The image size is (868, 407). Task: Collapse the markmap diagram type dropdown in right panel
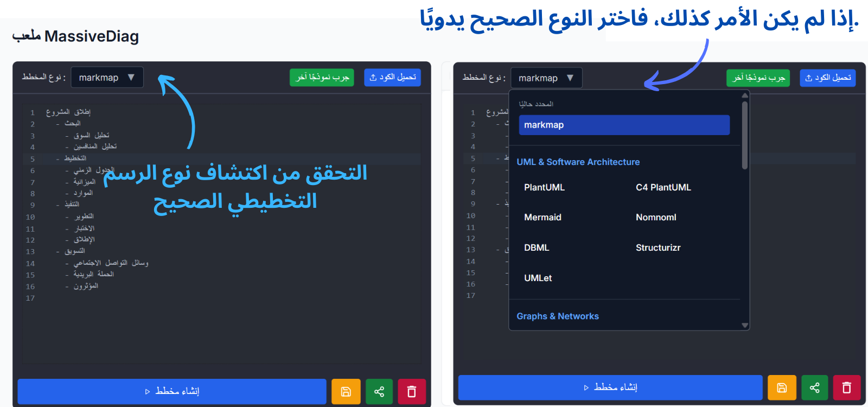coord(546,78)
